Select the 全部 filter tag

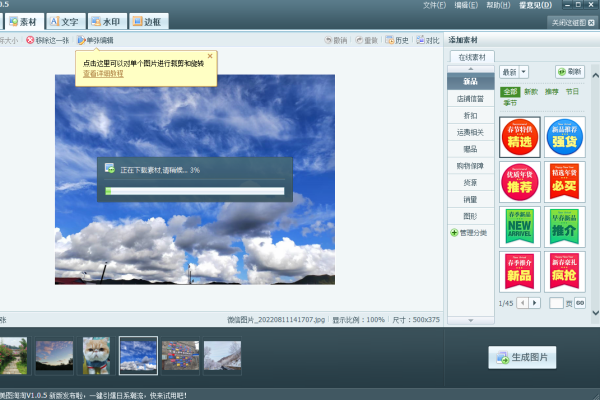click(x=510, y=92)
